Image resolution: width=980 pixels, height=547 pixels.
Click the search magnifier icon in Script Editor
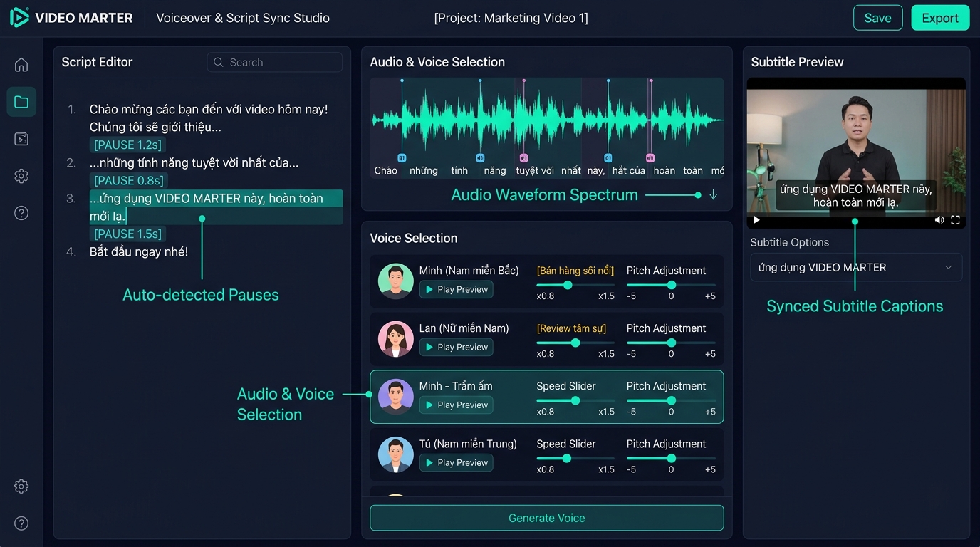(x=219, y=62)
